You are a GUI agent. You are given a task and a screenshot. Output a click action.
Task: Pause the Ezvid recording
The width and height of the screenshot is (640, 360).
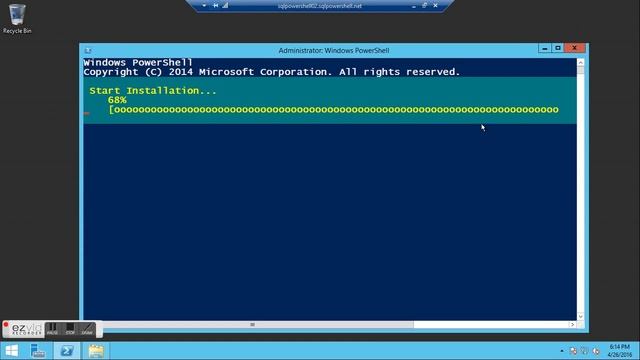coord(52,329)
